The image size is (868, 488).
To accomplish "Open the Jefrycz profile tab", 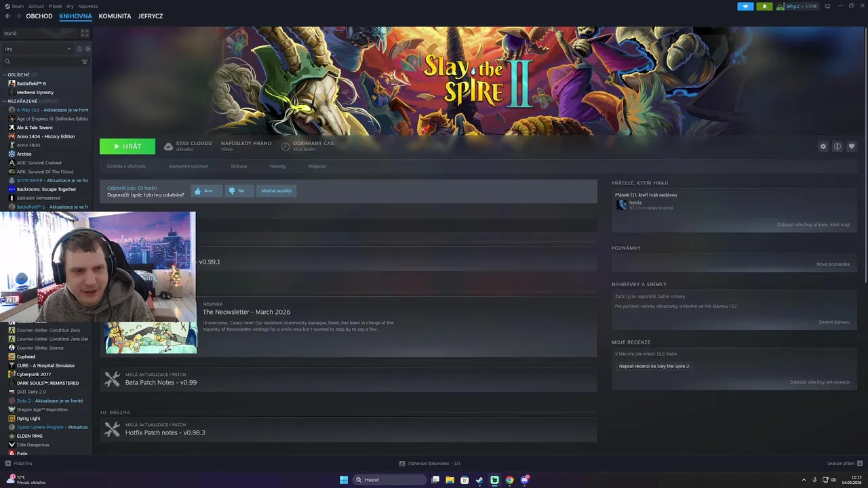I will point(150,16).
